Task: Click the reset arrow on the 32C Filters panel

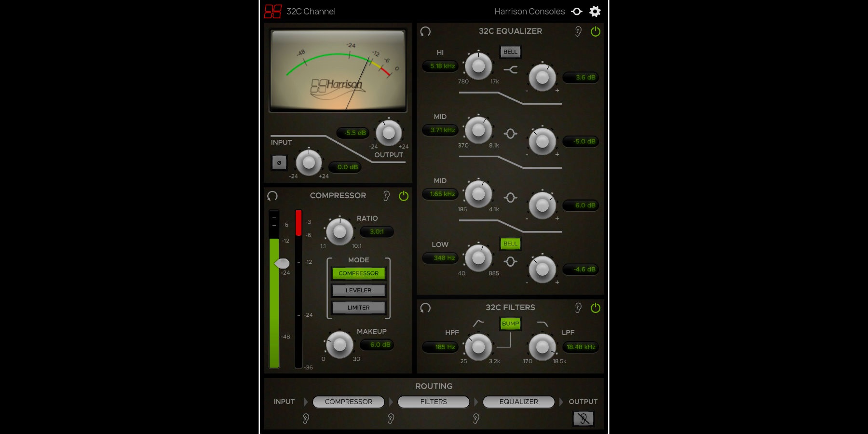Action: pos(426,307)
